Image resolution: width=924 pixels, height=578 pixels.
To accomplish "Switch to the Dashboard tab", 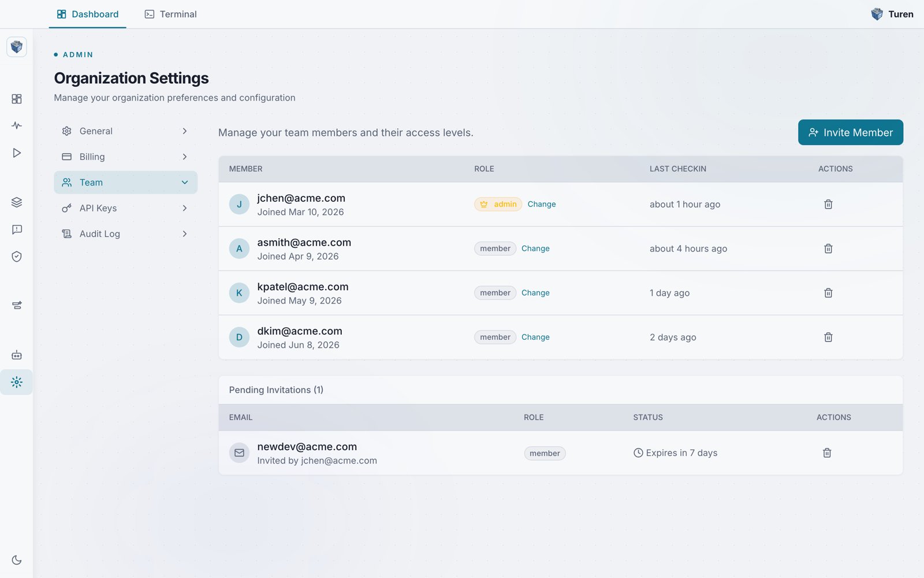I will click(88, 14).
